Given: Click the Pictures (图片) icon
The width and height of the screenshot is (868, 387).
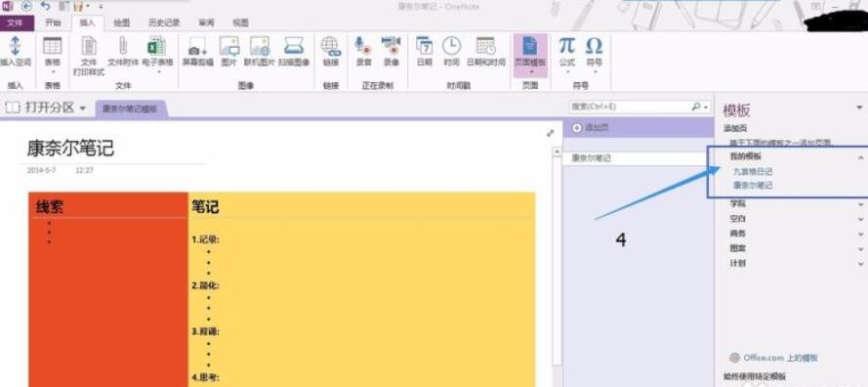Looking at the screenshot, I should coord(229,46).
